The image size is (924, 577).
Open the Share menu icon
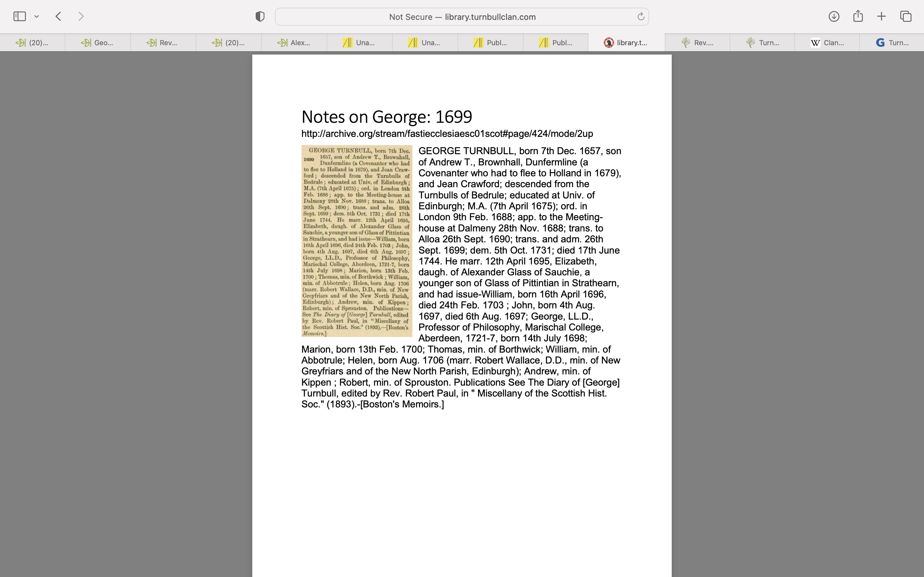(858, 16)
